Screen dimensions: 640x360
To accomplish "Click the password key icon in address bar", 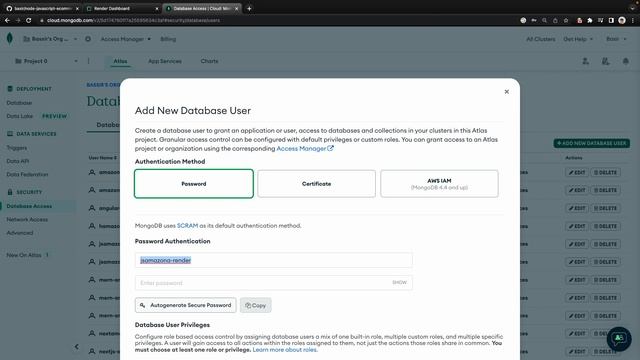I will tap(534, 20).
